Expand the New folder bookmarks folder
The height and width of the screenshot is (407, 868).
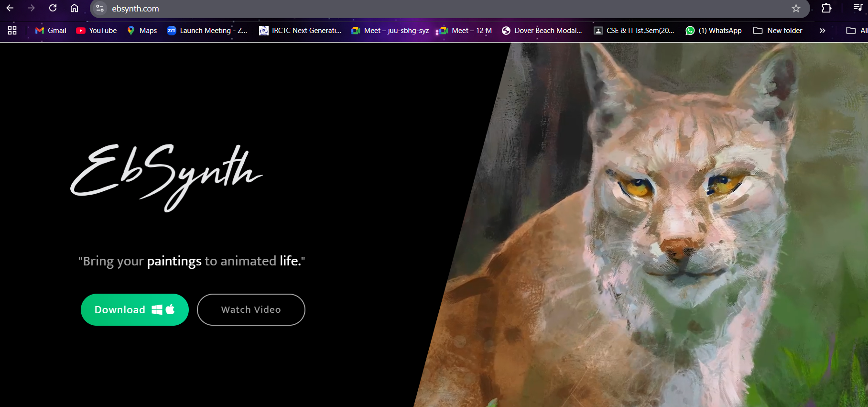[x=778, y=31]
